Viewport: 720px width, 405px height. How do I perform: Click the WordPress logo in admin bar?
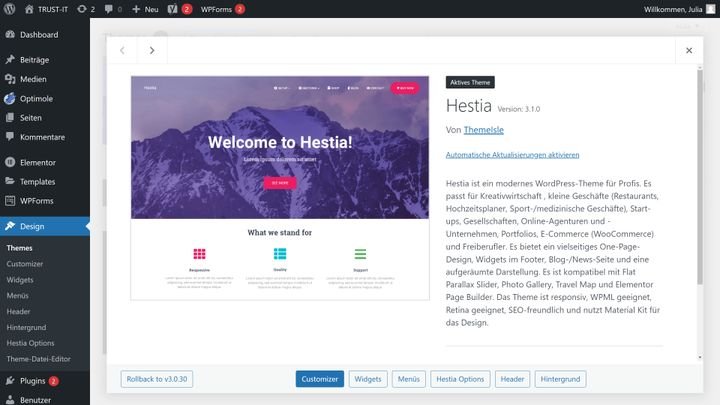[10, 9]
